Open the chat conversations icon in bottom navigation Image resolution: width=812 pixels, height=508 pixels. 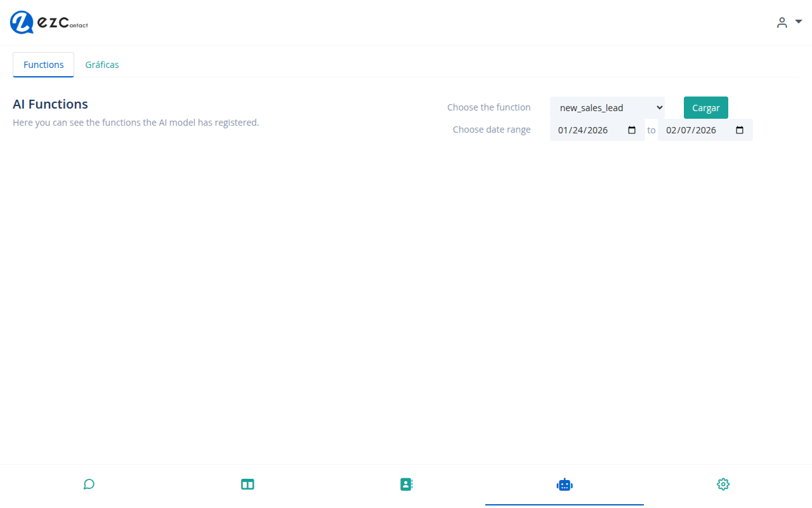click(x=89, y=485)
